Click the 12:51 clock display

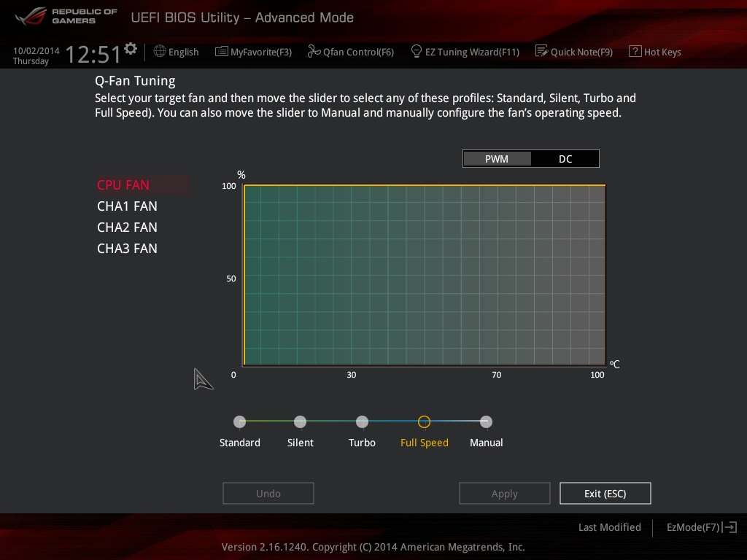93,54
